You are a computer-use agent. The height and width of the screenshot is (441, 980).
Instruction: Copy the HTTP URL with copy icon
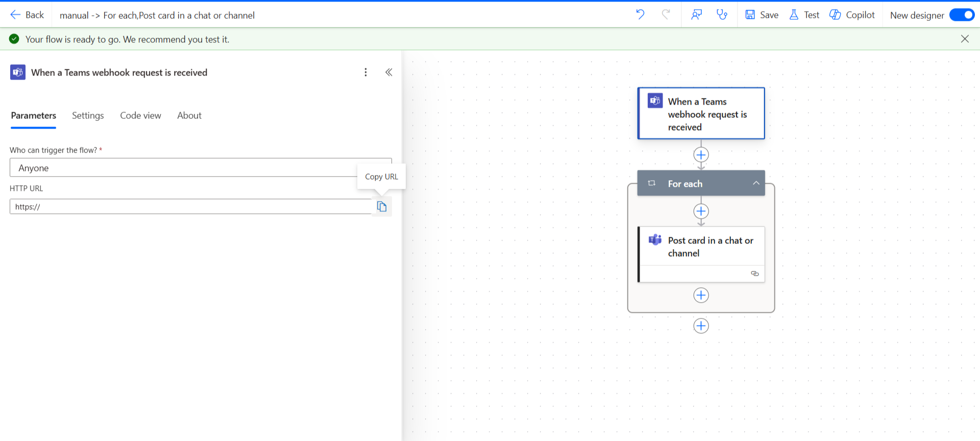tap(382, 207)
